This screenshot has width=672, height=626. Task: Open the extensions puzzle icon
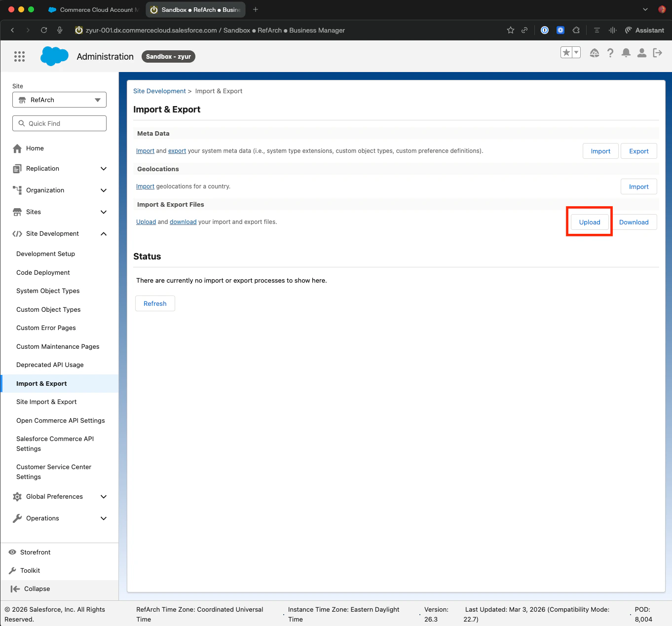[576, 30]
